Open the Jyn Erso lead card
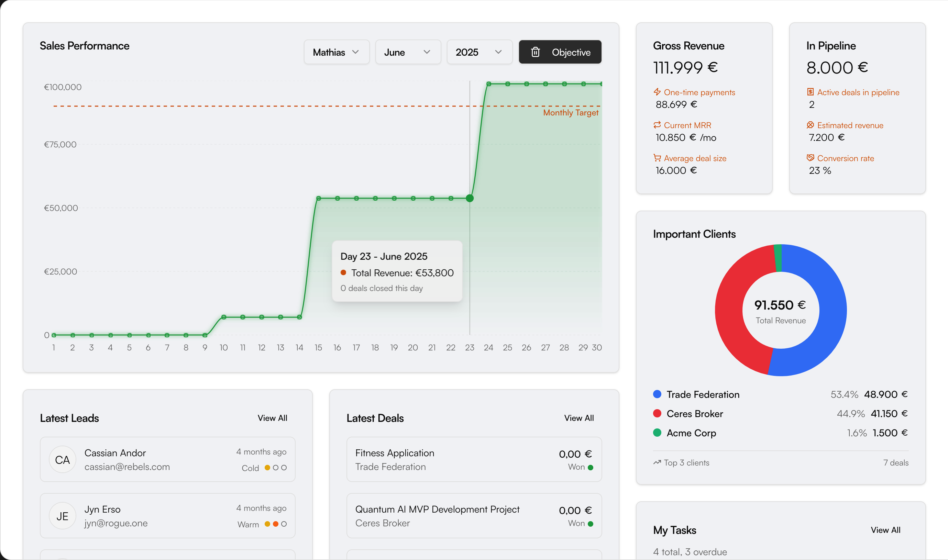Screen dimensions: 948x560 (168, 515)
